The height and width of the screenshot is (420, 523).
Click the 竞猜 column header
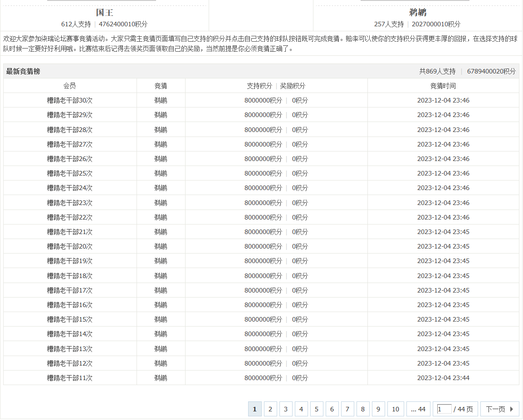(161, 85)
